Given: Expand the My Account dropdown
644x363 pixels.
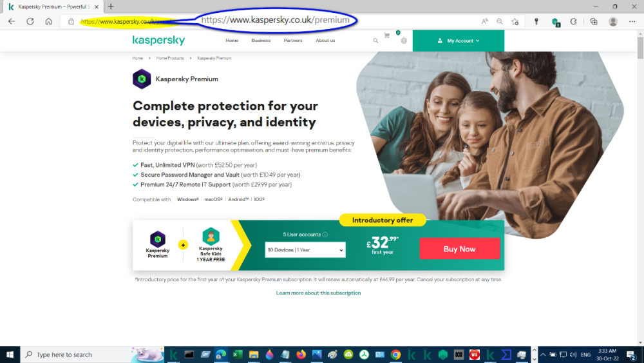Looking at the screenshot, I should point(459,41).
